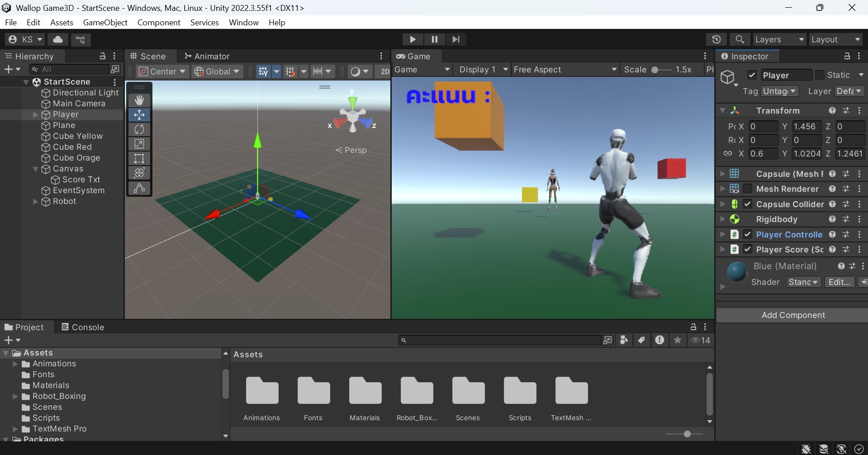Expand the Robot item in Hierarchy
The image size is (868, 455).
35,202
